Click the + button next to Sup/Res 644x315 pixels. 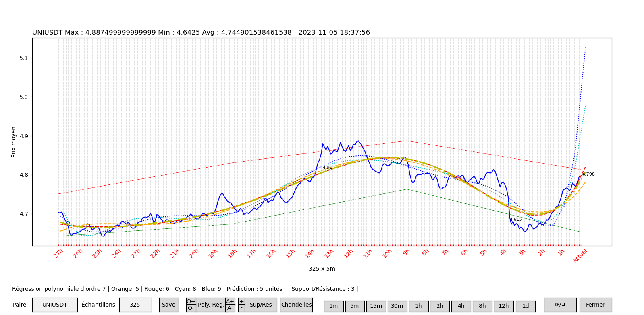point(241,301)
